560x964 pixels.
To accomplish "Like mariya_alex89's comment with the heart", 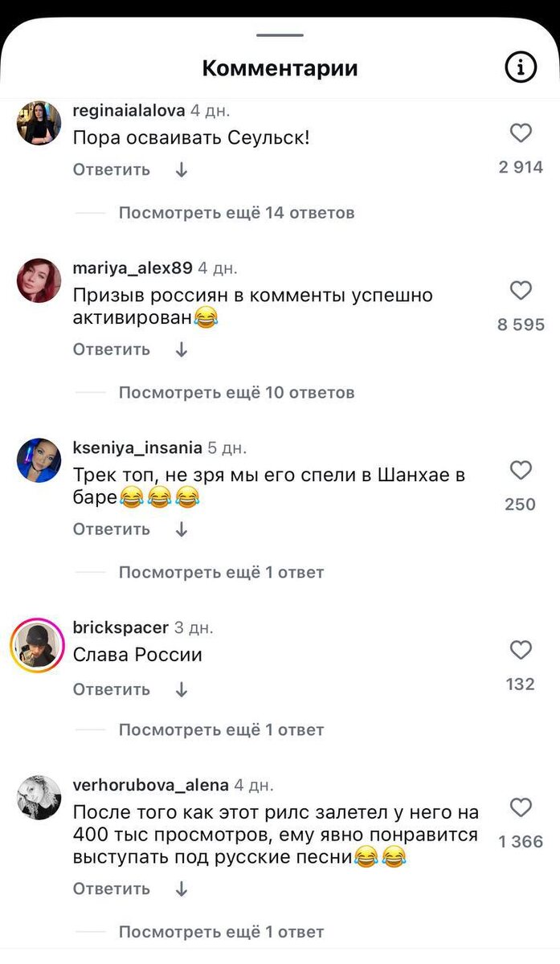I will point(521,291).
